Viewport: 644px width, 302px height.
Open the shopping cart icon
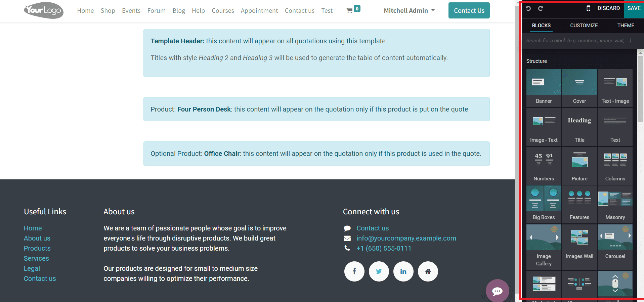tap(350, 11)
